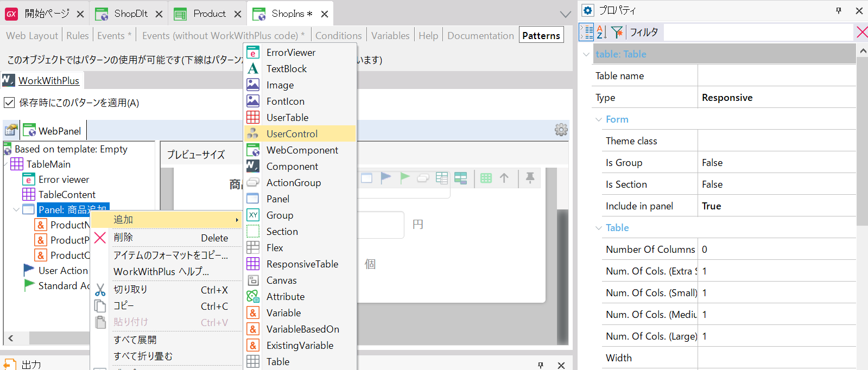Click the icon left of the WebPanel tab
This screenshot has height=370, width=868.
point(11,130)
